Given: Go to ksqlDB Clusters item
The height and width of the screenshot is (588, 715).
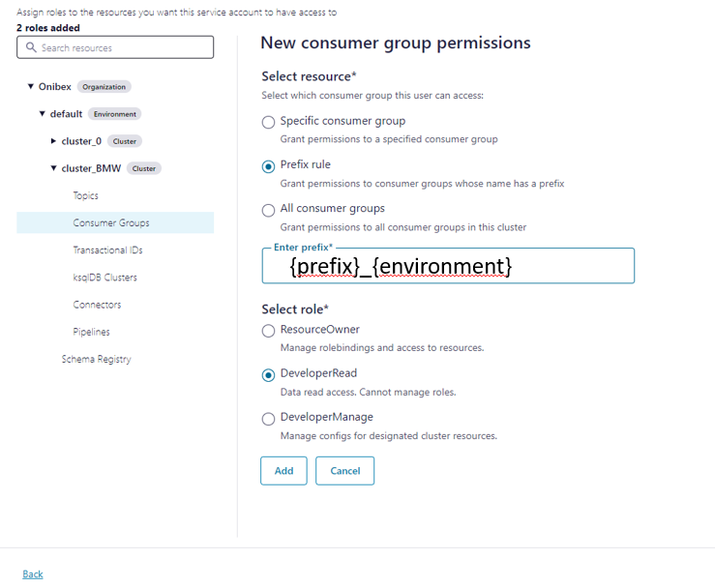Looking at the screenshot, I should click(x=104, y=278).
